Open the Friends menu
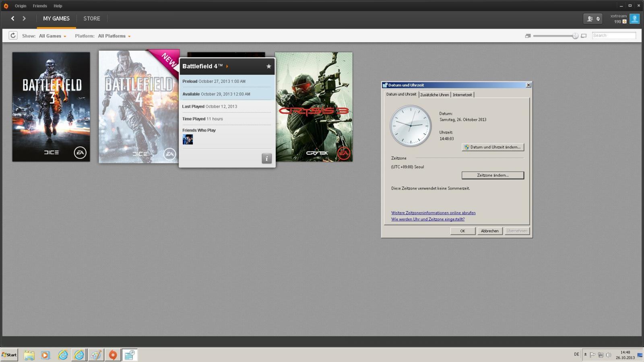This screenshot has width=644, height=362. [x=40, y=6]
